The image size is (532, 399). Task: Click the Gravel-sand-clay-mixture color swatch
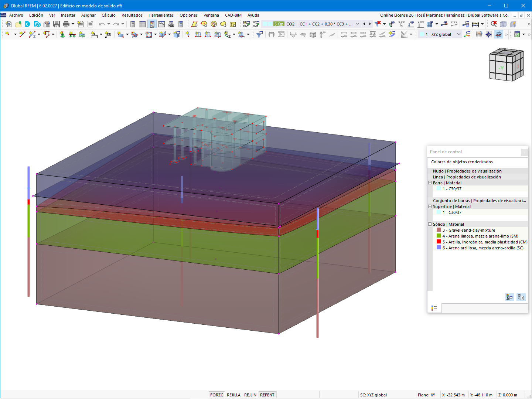(439, 230)
